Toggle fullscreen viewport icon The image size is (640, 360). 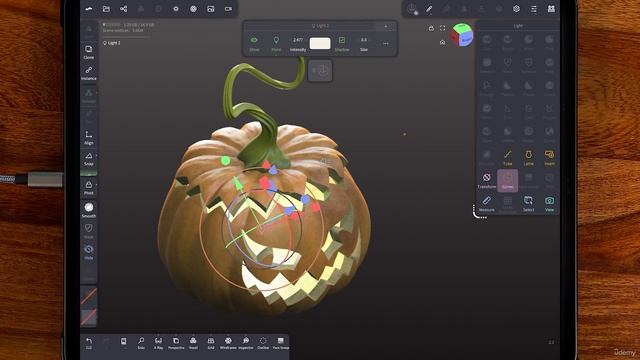point(442,28)
